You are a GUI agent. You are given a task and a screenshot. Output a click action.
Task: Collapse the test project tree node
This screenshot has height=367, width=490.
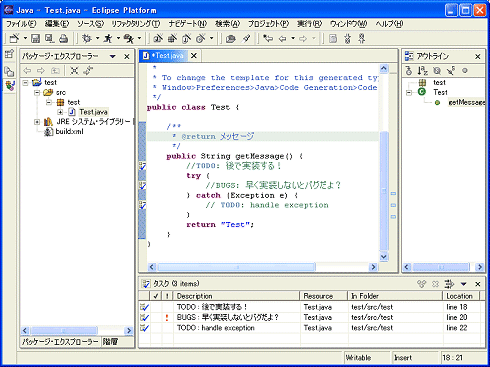pos(26,83)
